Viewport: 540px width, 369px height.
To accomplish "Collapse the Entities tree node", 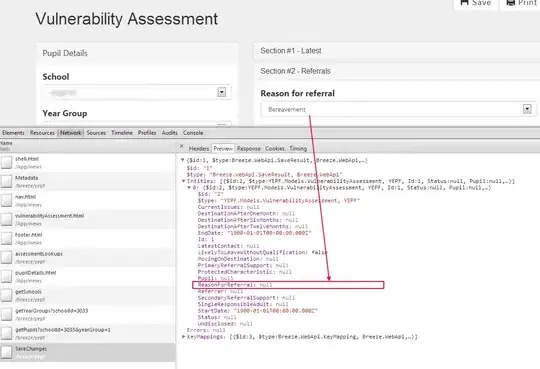I will [x=184, y=181].
